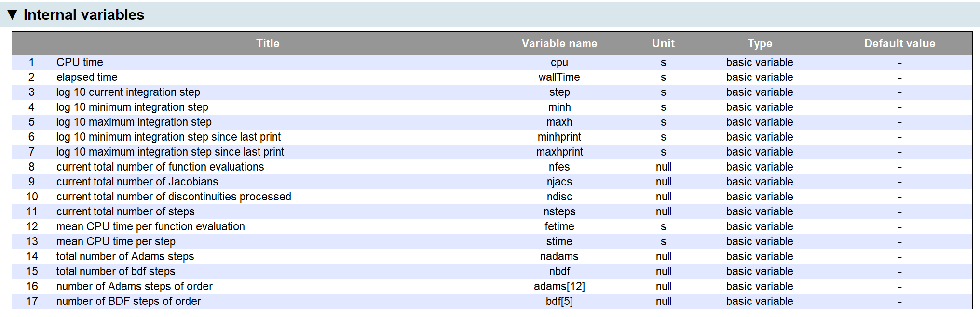980x317 pixels.
Task: Select the variable name 'wallTime'
Action: [x=559, y=77]
